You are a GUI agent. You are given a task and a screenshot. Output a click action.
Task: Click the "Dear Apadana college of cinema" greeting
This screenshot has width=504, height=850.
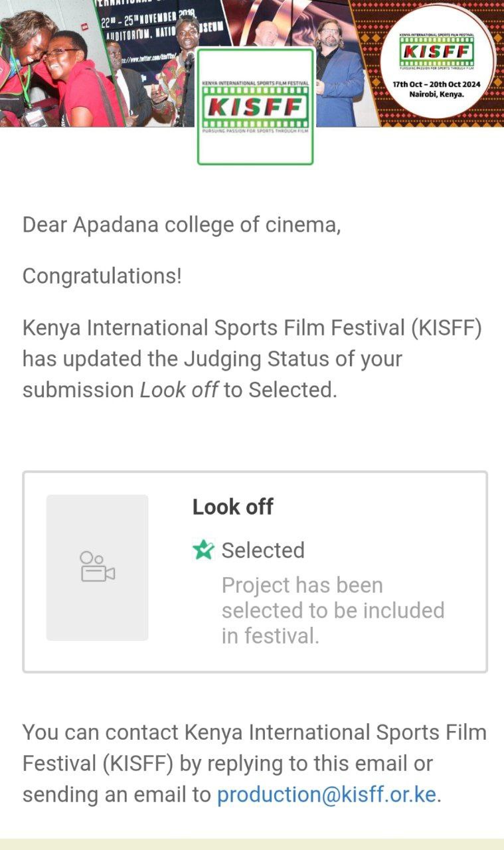181,225
